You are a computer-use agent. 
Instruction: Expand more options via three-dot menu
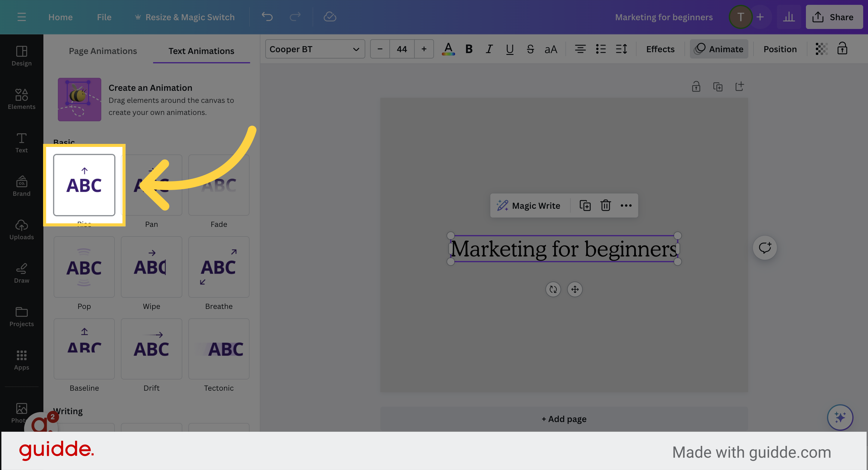(x=626, y=205)
